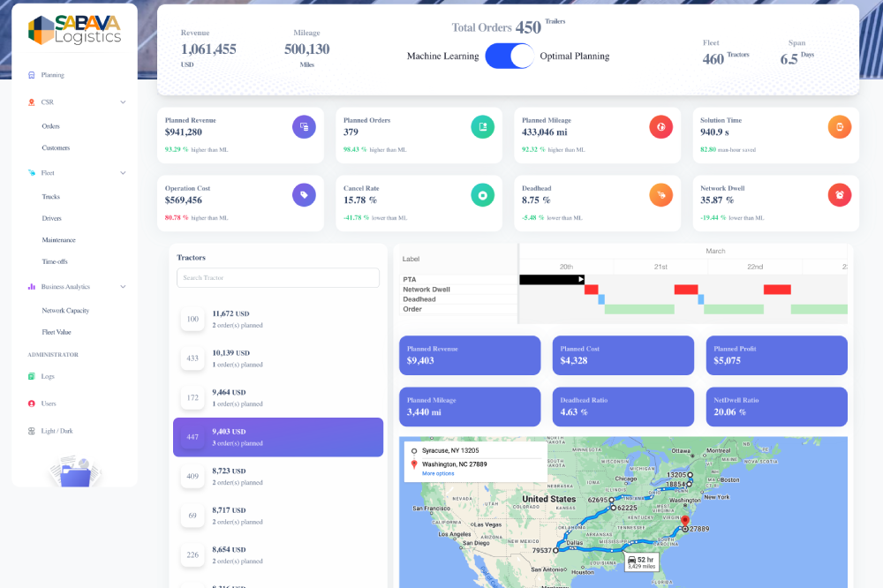Open Time-offs under Fleet

click(x=55, y=262)
